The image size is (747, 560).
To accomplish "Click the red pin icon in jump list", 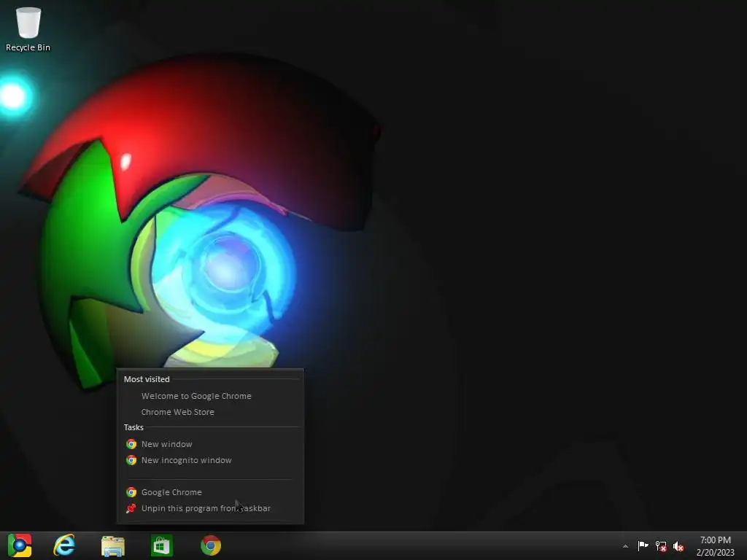I will (x=131, y=508).
